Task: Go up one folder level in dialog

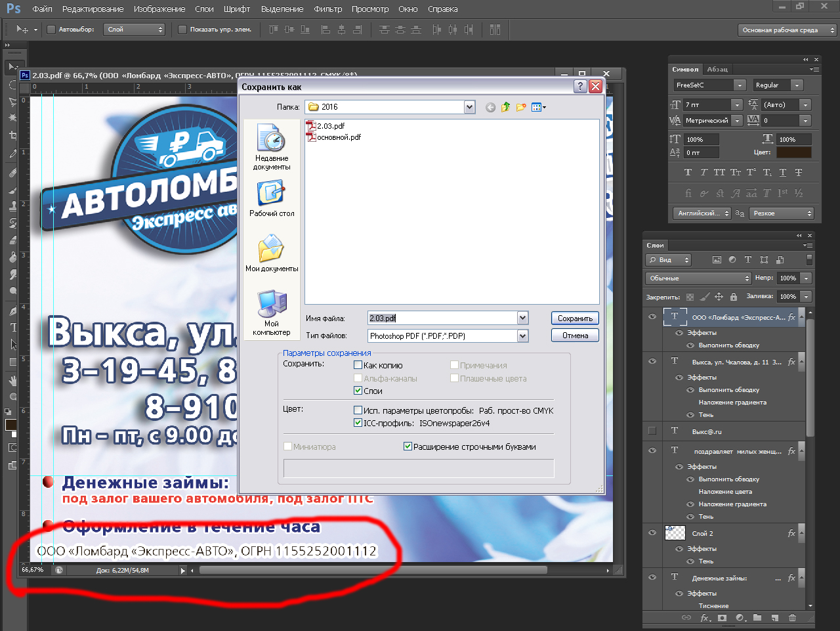Action: 505,107
